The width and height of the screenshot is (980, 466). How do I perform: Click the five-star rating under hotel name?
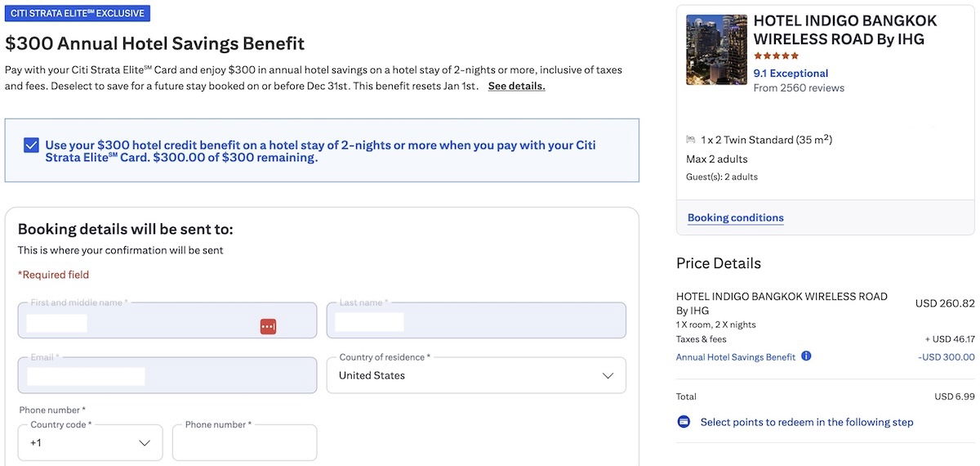[x=776, y=56]
